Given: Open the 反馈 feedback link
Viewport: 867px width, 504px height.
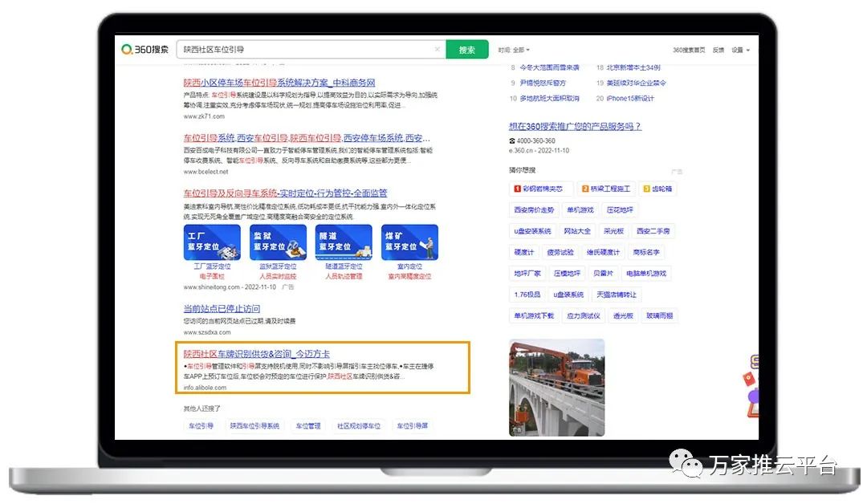Looking at the screenshot, I should (x=718, y=50).
